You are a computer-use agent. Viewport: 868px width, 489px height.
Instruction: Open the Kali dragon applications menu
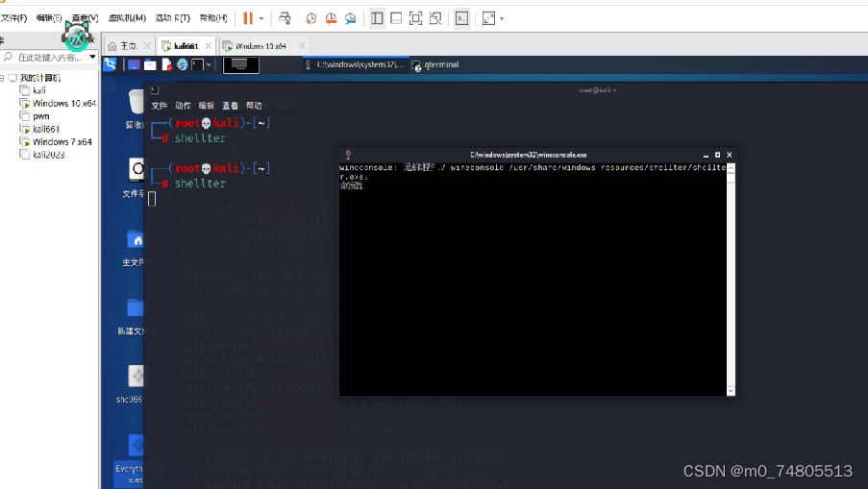[110, 64]
